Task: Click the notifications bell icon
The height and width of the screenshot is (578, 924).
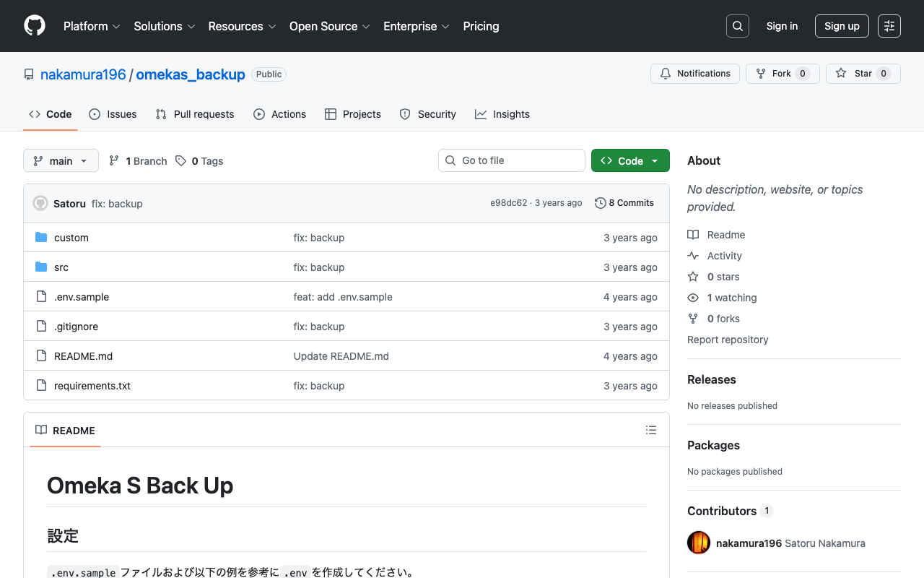Action: click(x=665, y=73)
